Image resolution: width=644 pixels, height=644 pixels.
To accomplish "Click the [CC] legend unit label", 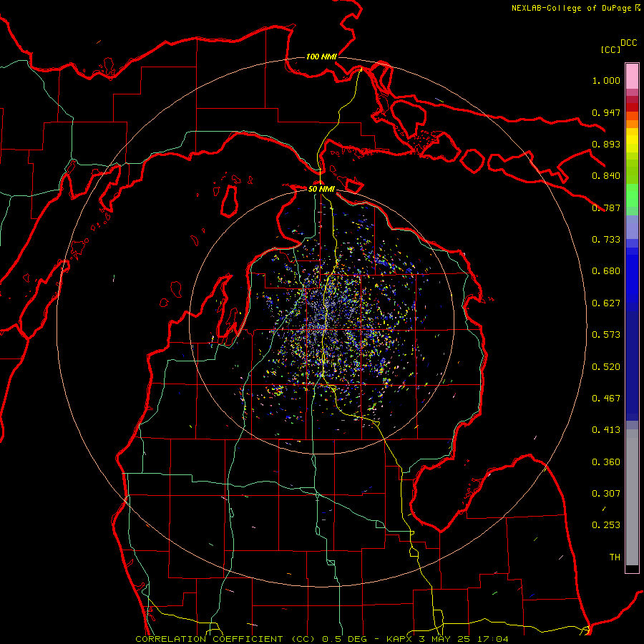I will click(x=610, y=49).
